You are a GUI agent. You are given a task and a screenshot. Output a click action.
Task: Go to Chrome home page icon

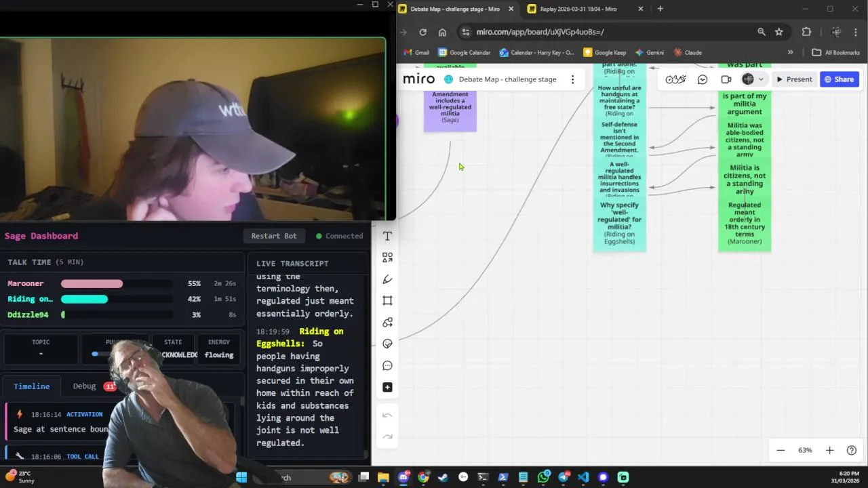click(x=442, y=32)
